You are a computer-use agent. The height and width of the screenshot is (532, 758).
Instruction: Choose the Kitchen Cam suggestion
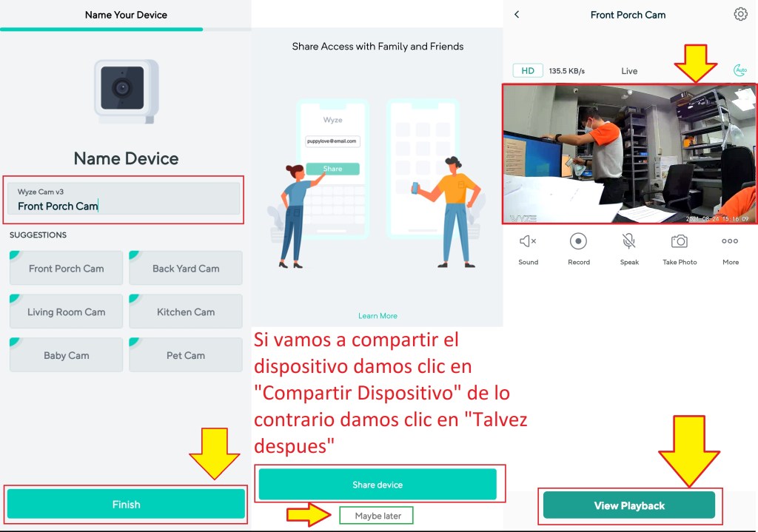coord(186,312)
